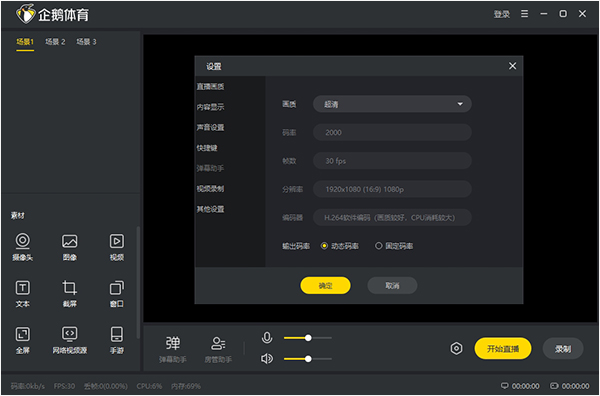
Task: Open 快捷键 settings section
Action: coord(207,148)
